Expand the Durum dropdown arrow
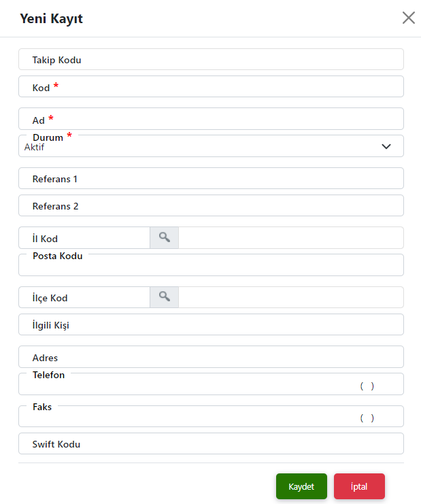This screenshot has height=504, width=421. coord(386,146)
